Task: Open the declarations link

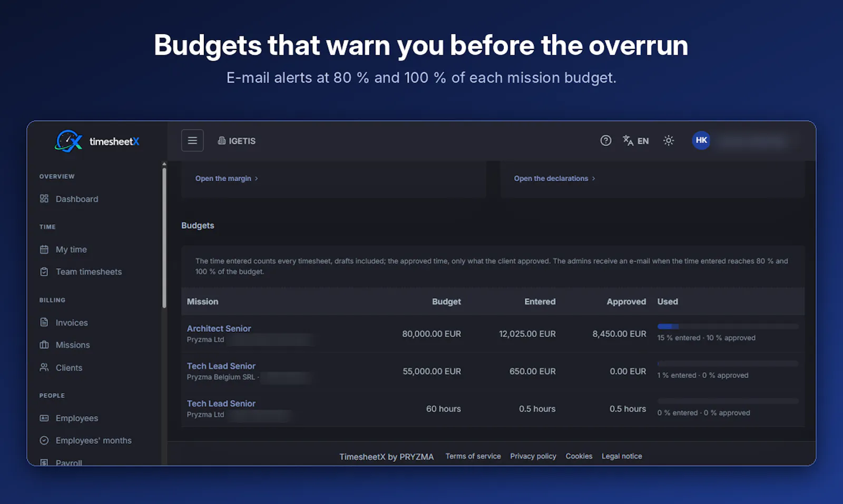Action: [554, 179]
